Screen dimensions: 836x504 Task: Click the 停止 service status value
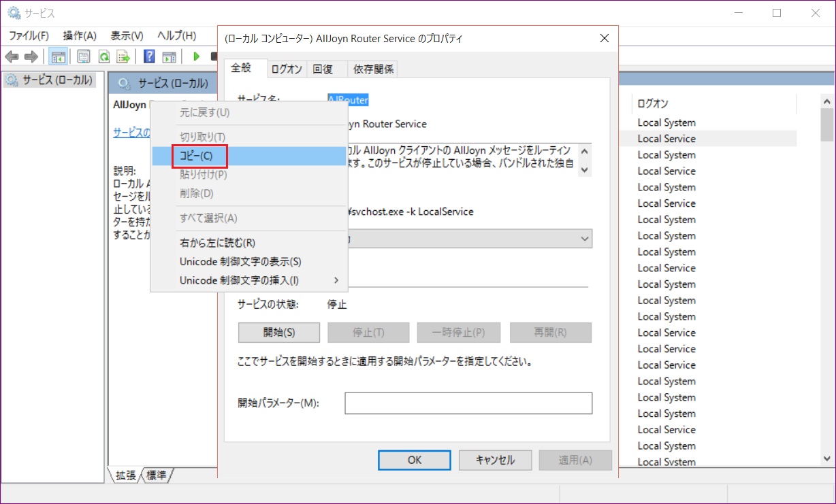click(337, 305)
